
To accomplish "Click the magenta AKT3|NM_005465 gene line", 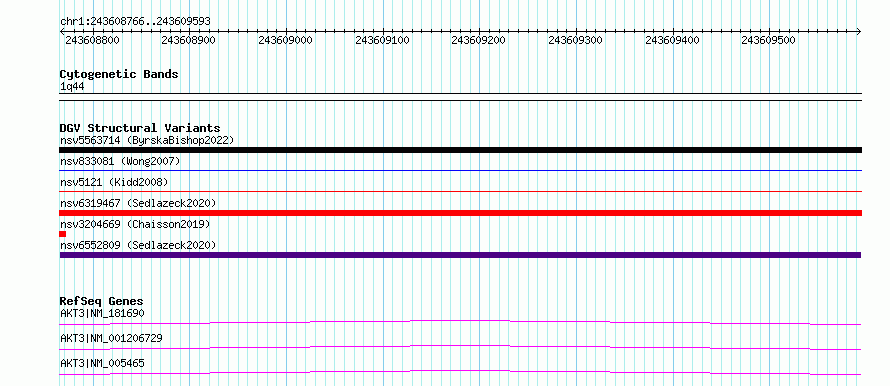I will pyautogui.click(x=460, y=372).
